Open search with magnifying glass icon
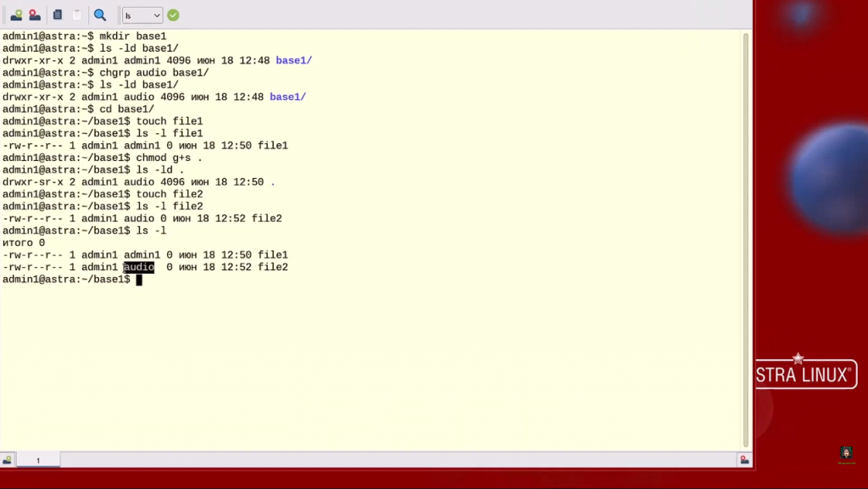The width and height of the screenshot is (868, 489). click(x=100, y=15)
